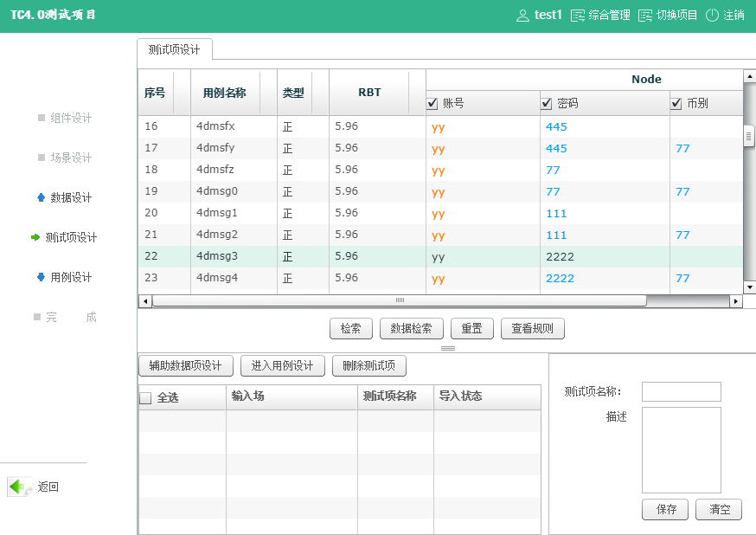Toggle the 密码 column checkbox
This screenshot has width=756, height=535.
(x=547, y=103)
